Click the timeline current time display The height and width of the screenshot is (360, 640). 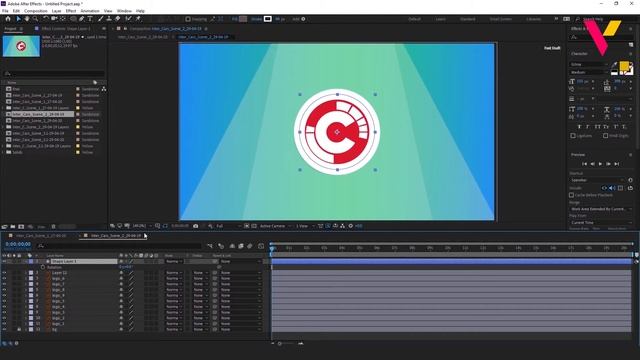(18, 244)
